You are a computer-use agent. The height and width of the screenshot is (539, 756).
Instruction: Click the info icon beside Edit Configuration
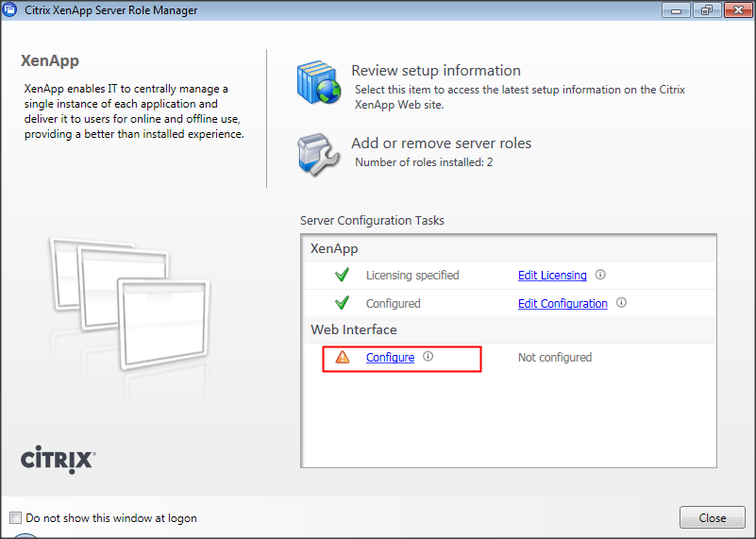(621, 303)
